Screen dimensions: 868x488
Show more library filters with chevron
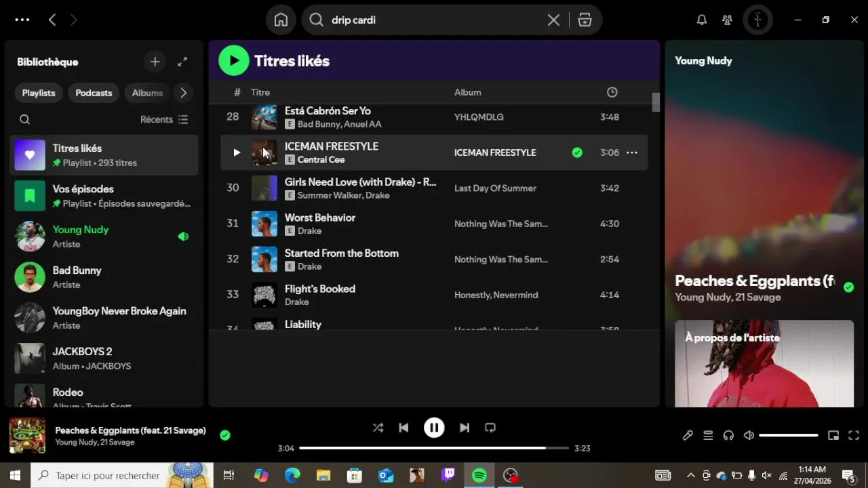pyautogui.click(x=182, y=93)
